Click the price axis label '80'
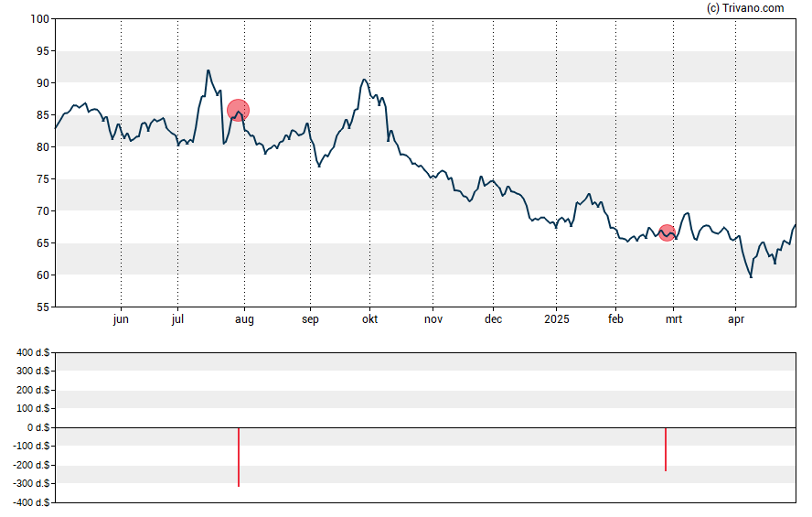Viewport: 812px width, 517px height. [43, 147]
